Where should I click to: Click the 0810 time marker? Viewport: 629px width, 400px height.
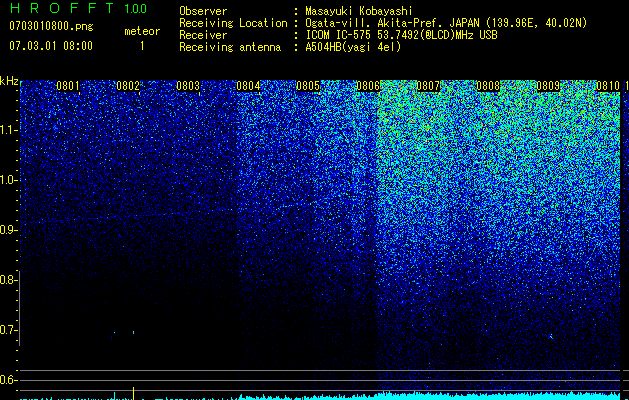pyautogui.click(x=608, y=86)
